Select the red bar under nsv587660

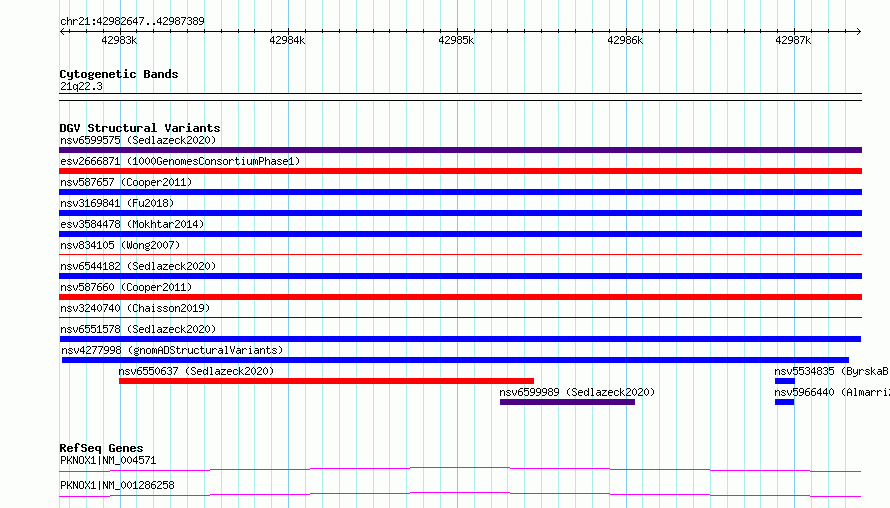point(460,297)
